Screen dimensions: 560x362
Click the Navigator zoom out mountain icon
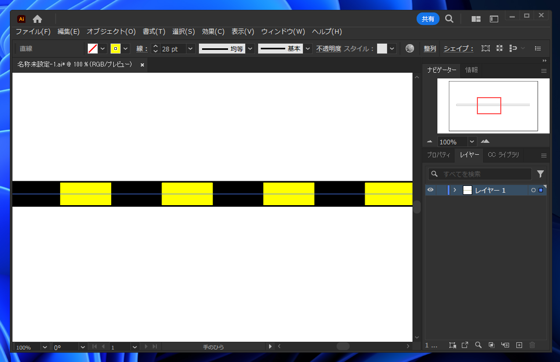(430, 142)
